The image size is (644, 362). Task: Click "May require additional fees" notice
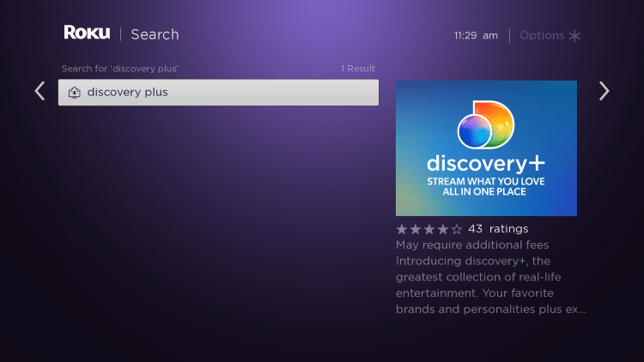472,245
